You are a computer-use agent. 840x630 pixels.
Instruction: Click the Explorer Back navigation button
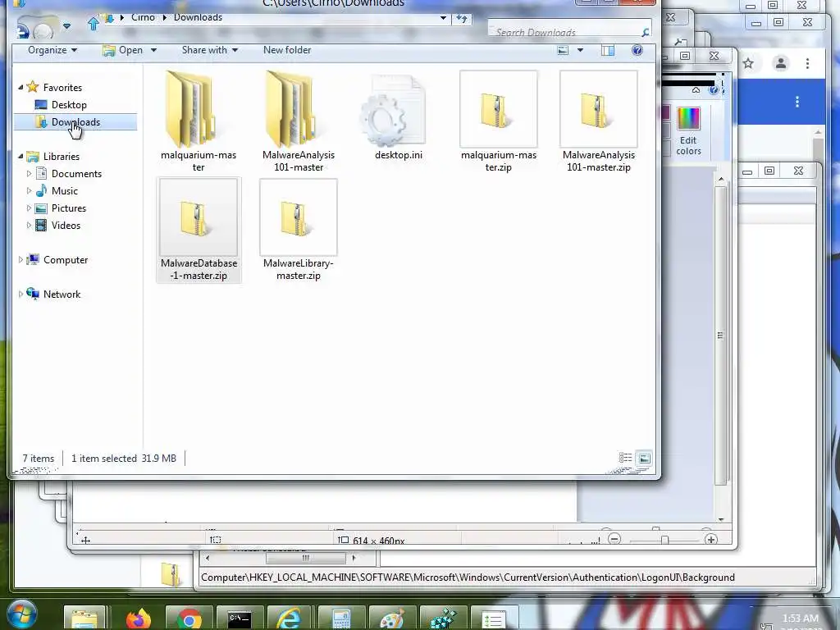point(22,30)
